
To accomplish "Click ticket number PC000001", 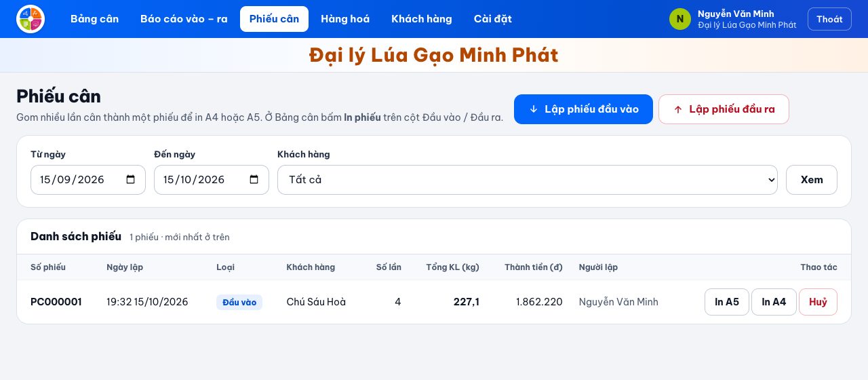I will point(56,302).
